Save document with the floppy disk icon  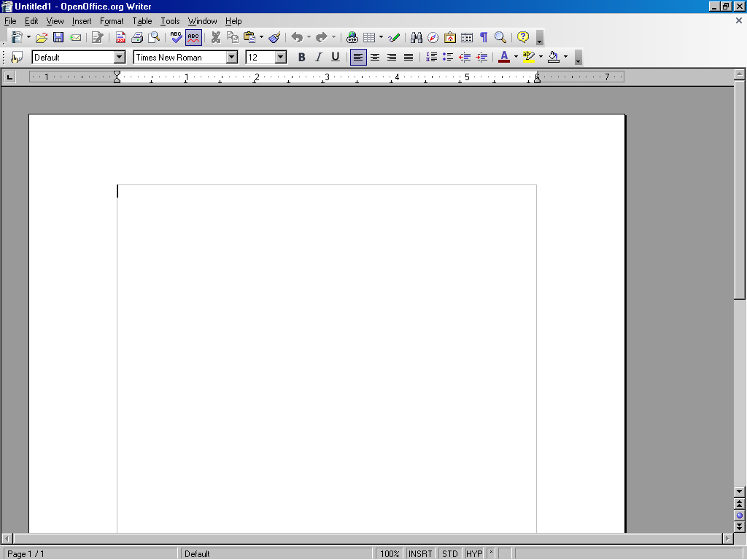click(x=58, y=37)
